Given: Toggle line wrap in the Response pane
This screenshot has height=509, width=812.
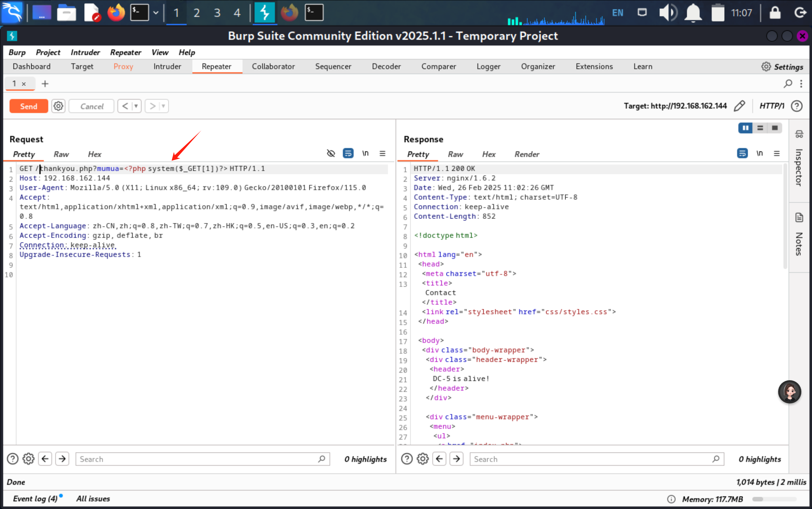Looking at the screenshot, I should [742, 154].
